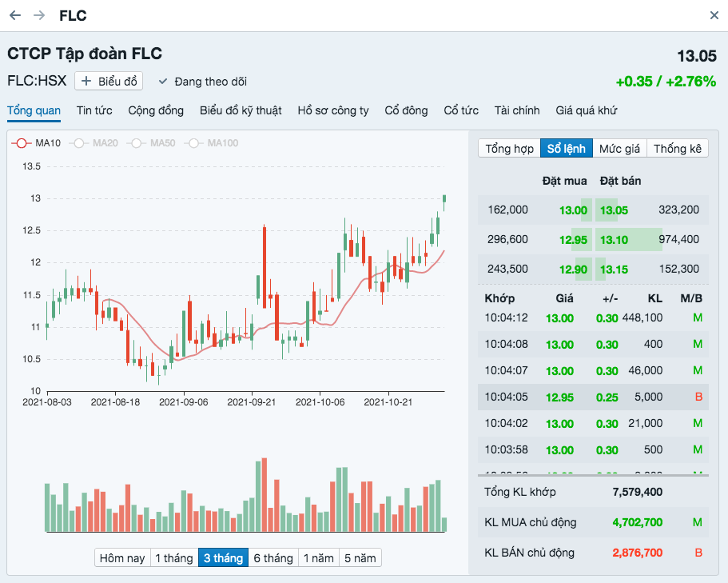Select the 10:04:08 matched trade row
Viewport: 728px width, 583px height.
tap(594, 344)
